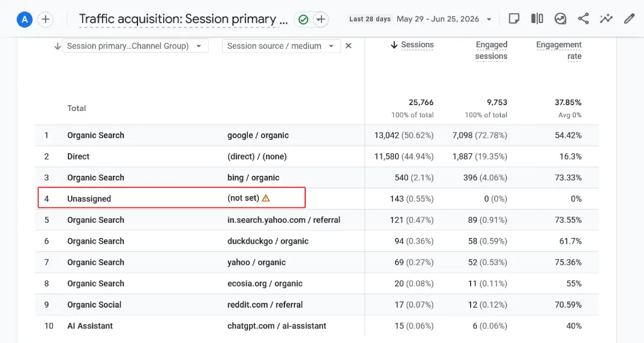This screenshot has width=644, height=343.
Task: Open the report annotations note icon
Action: [x=514, y=19]
